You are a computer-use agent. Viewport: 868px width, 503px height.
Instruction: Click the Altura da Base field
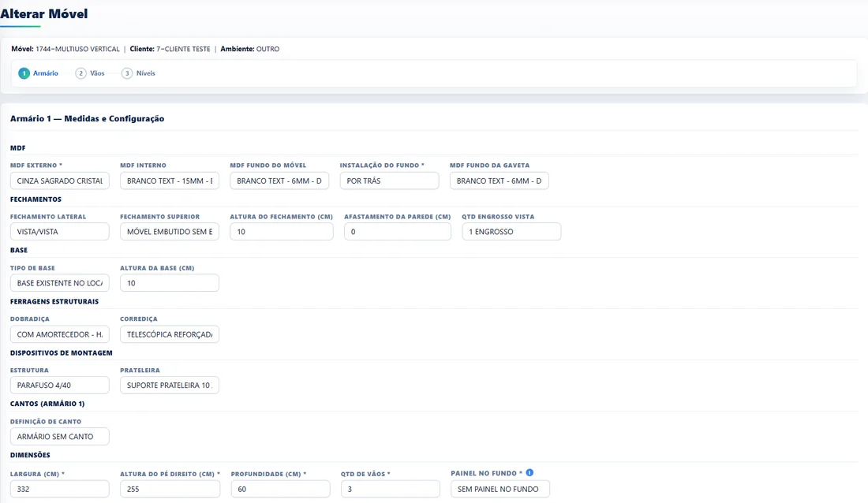click(170, 283)
